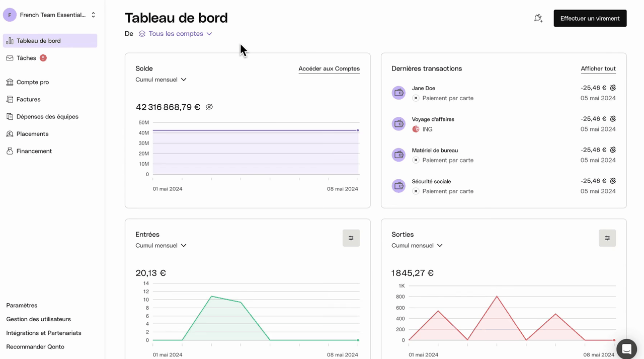Open filter settings for Entrées chart
The image size is (644, 359).
[x=351, y=238]
